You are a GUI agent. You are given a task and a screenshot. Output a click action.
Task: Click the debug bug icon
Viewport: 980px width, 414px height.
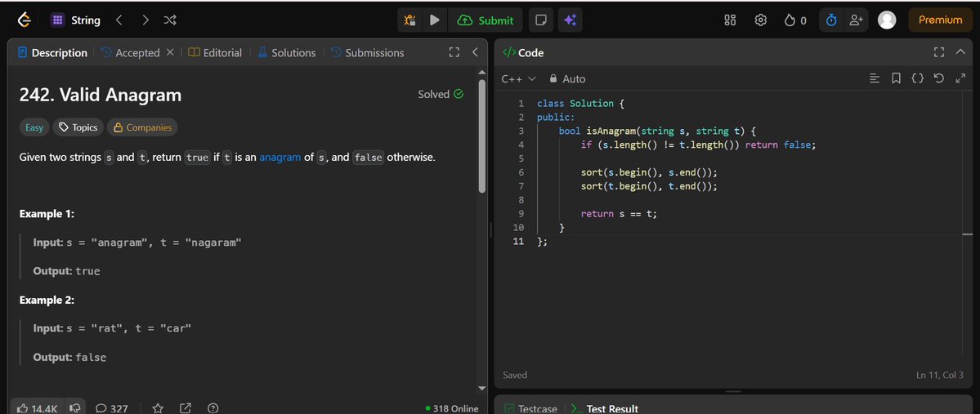410,20
